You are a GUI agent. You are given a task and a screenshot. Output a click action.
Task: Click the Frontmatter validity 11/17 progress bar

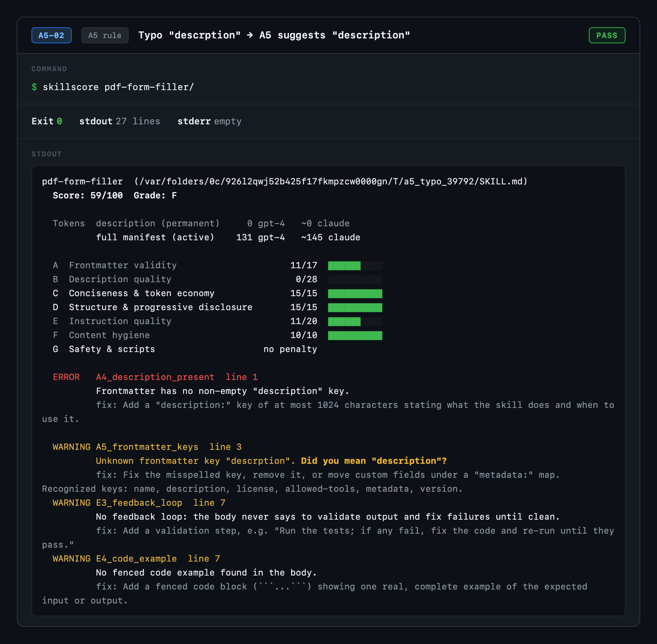coord(355,266)
